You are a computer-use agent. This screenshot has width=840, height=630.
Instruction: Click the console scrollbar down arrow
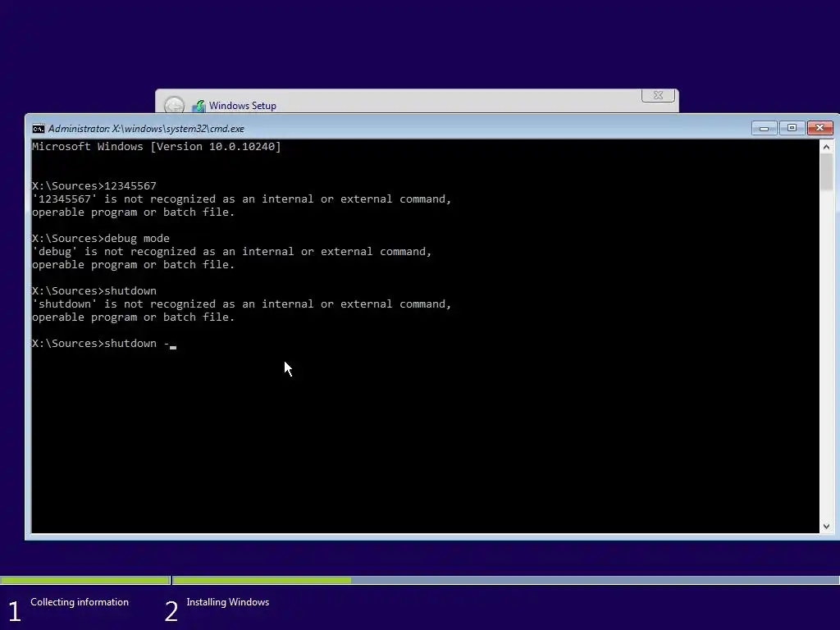tap(826, 526)
